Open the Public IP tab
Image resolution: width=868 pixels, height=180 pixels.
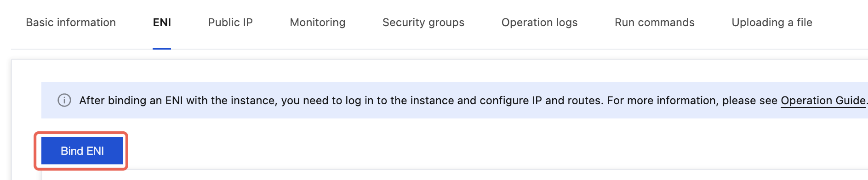(230, 22)
